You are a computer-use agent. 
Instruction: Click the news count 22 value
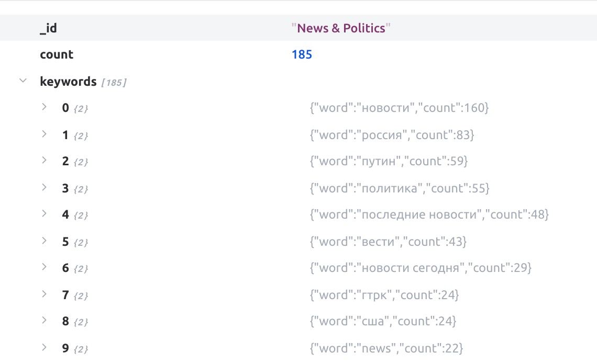click(x=386, y=348)
